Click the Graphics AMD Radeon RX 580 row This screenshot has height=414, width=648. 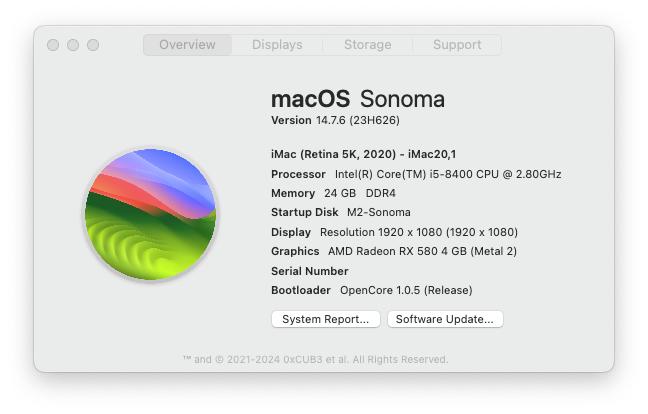(x=394, y=251)
